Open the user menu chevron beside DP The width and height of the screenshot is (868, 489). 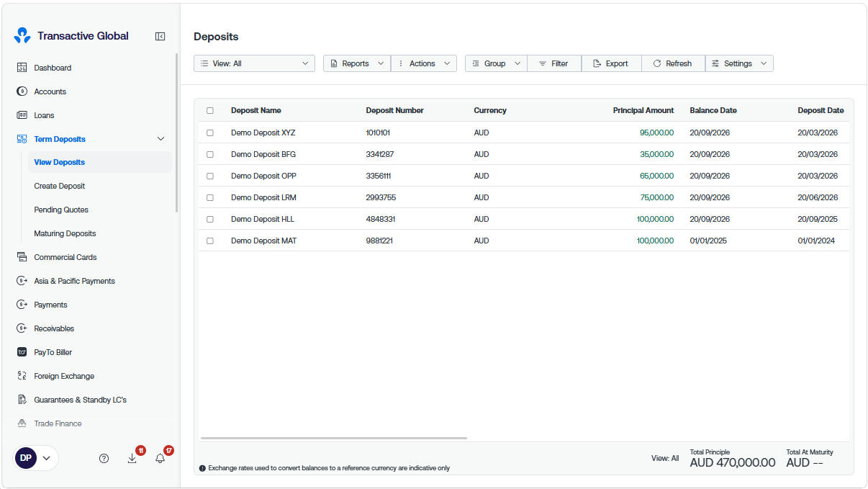(47, 458)
